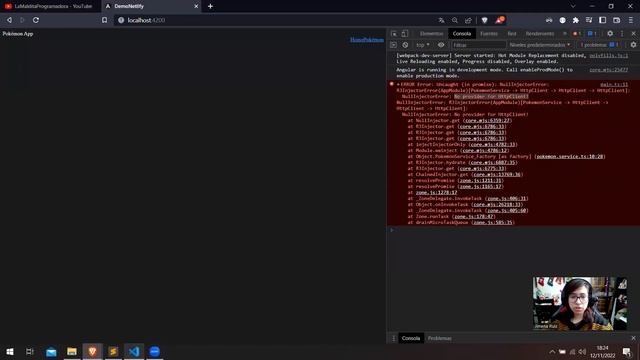The image size is (640, 360).
Task: Toggle the browser sidebar panel icon
Action: [x=602, y=20]
